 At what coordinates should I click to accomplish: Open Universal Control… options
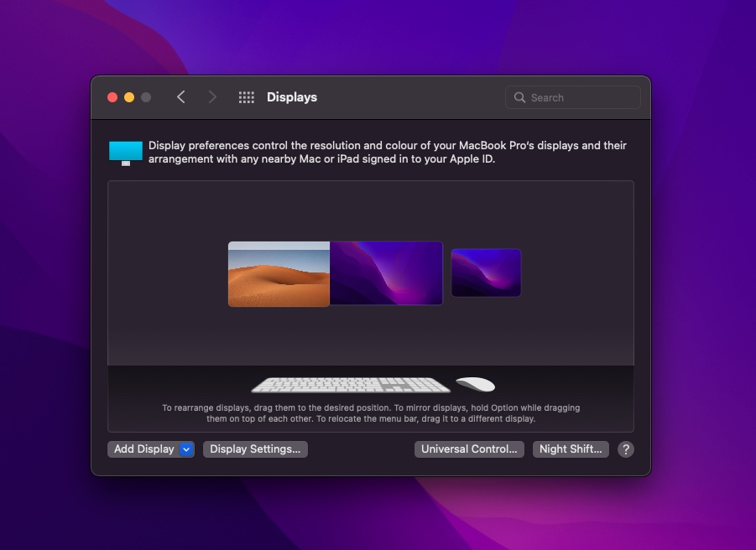(469, 449)
